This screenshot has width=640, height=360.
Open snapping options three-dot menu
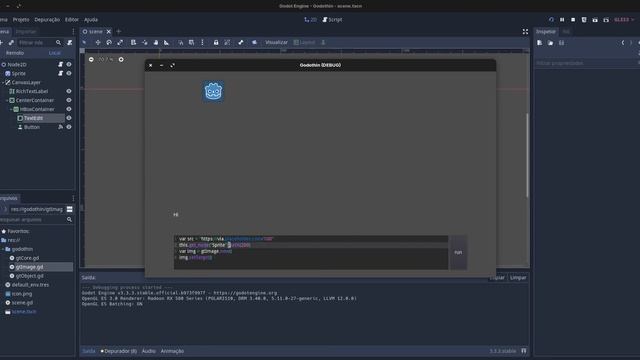point(202,42)
